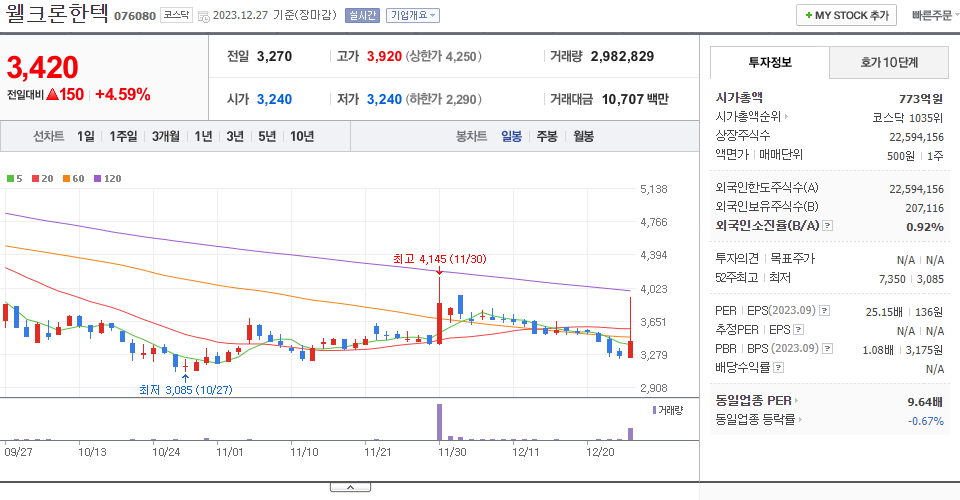The height and width of the screenshot is (500, 960).
Task: Click 외국인보유주식수 value 207,116
Action: pos(924,208)
